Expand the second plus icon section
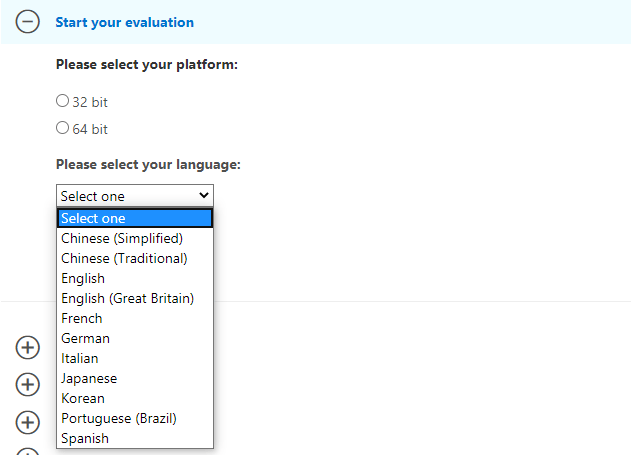 [x=27, y=384]
